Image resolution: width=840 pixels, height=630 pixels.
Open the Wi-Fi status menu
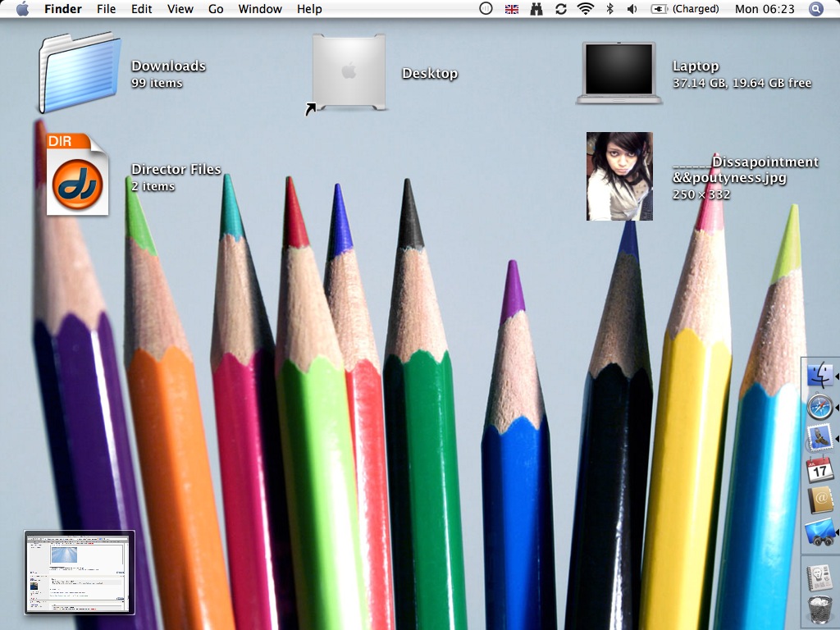[586, 8]
